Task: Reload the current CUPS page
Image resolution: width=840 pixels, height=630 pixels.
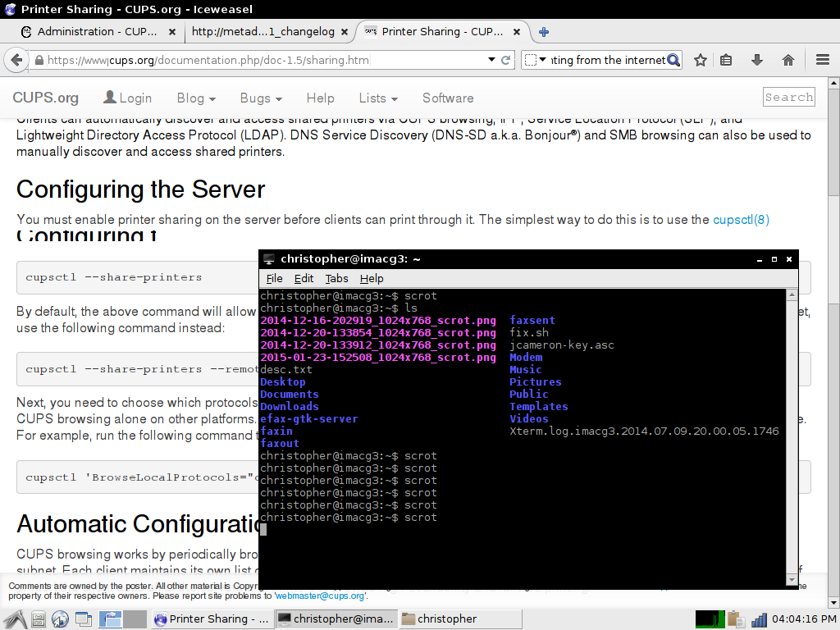Action: [x=507, y=60]
